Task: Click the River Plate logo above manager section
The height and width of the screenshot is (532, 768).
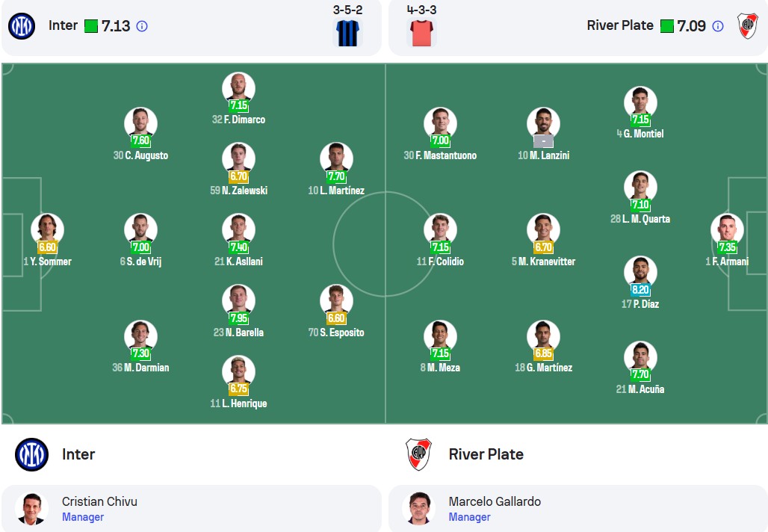Action: coord(419,454)
